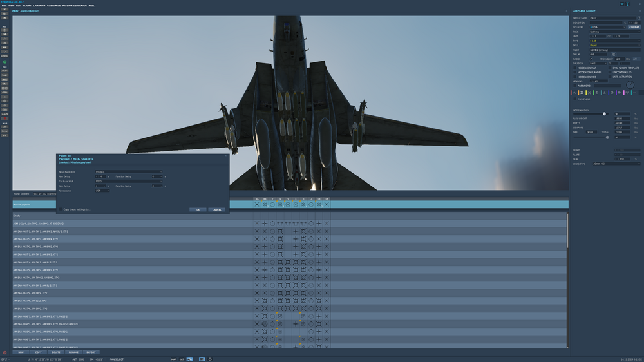Click pylon 8B icon in Mission payload row

(x=265, y=204)
